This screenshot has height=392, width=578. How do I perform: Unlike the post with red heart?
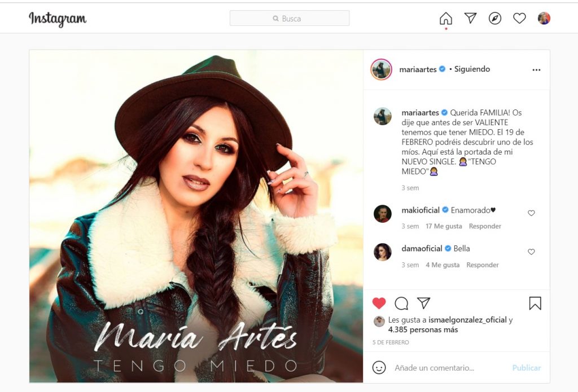tap(379, 303)
